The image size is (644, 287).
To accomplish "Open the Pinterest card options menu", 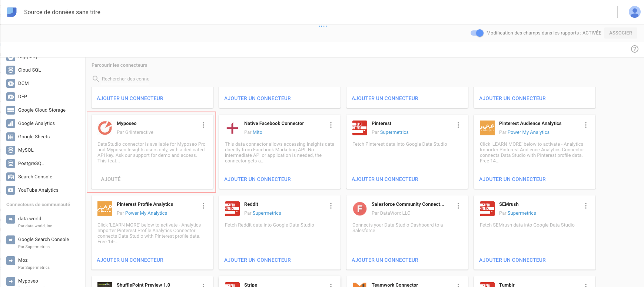I will pos(458,125).
